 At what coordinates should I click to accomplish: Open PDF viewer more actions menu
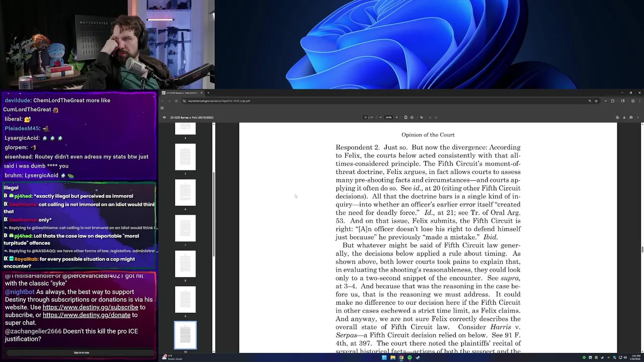638,118
